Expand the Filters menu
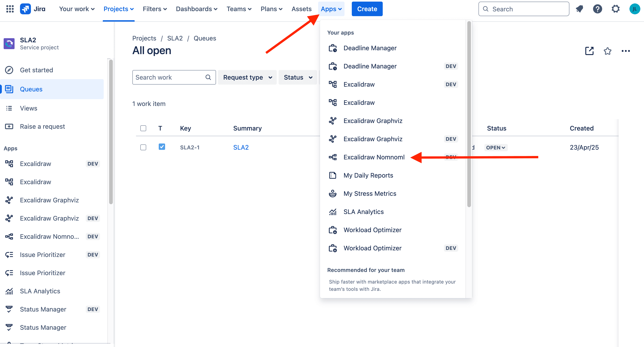644x347 pixels. tap(154, 9)
